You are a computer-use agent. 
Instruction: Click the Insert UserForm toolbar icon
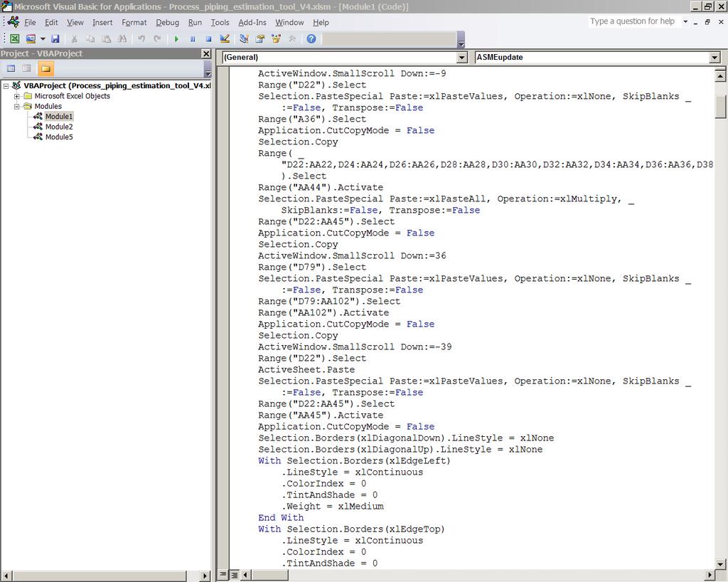click(x=31, y=39)
